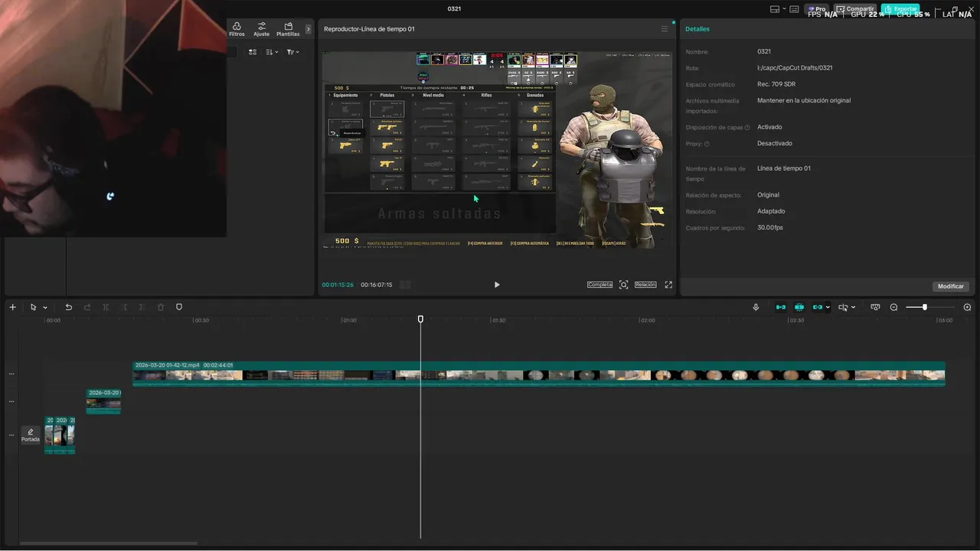Click the Exportar button
This screenshot has width=980, height=551.
tap(900, 9)
